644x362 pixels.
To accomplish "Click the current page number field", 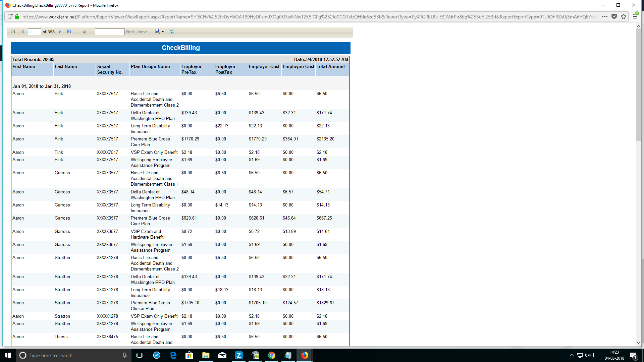I will pyautogui.click(x=34, y=32).
